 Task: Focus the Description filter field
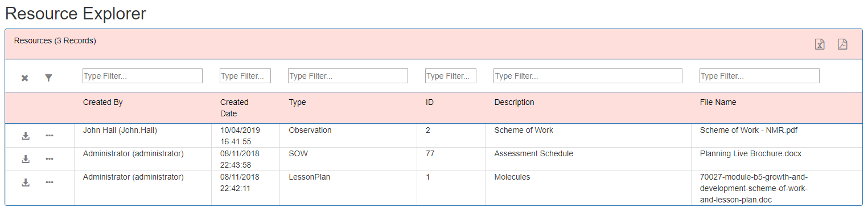coord(588,76)
